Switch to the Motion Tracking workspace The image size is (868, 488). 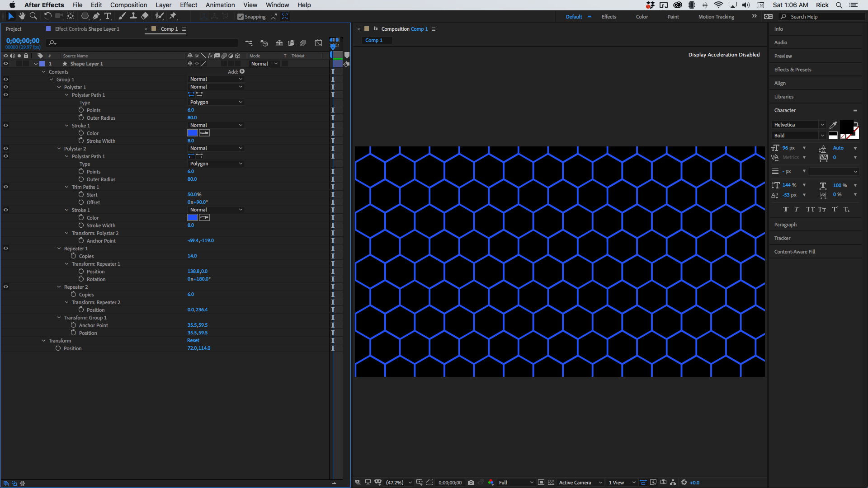click(716, 17)
